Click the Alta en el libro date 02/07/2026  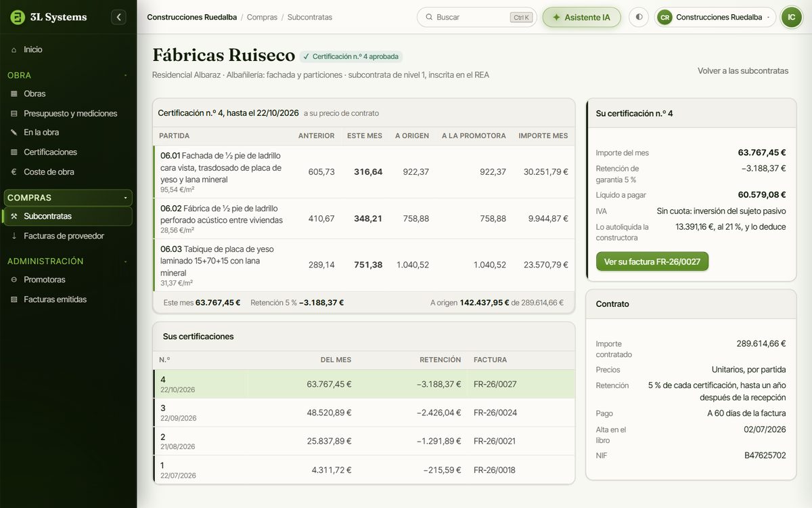click(765, 429)
